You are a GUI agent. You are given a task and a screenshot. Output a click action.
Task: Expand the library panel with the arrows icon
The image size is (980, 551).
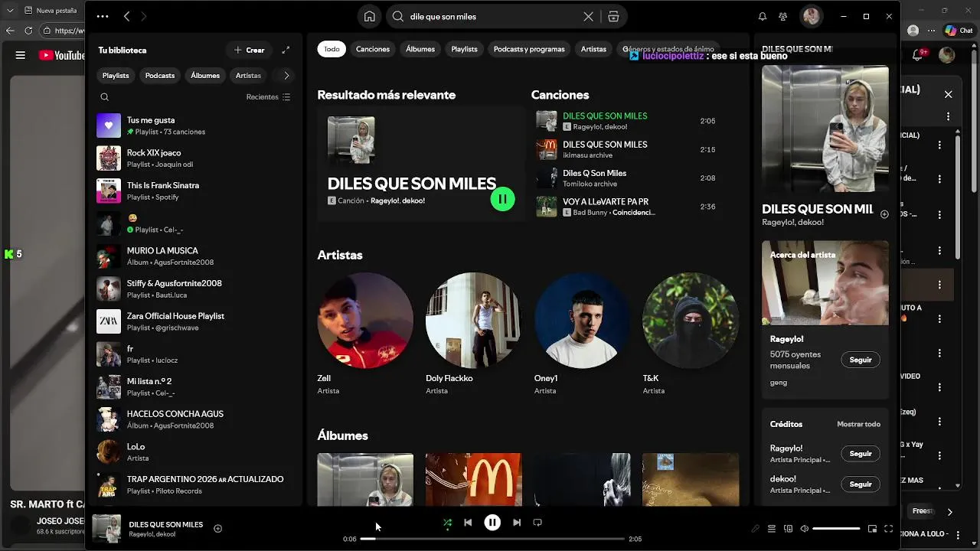tap(286, 50)
